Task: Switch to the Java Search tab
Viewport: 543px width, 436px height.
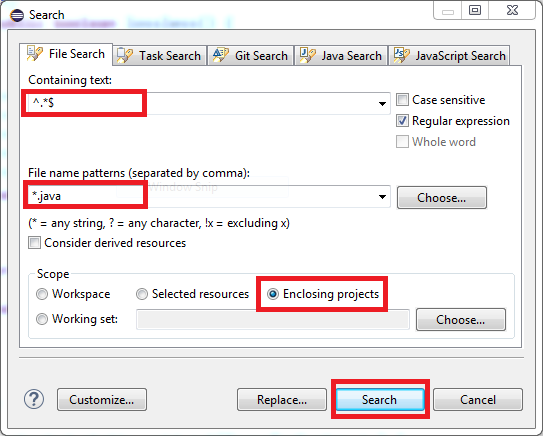Action: pos(341,55)
